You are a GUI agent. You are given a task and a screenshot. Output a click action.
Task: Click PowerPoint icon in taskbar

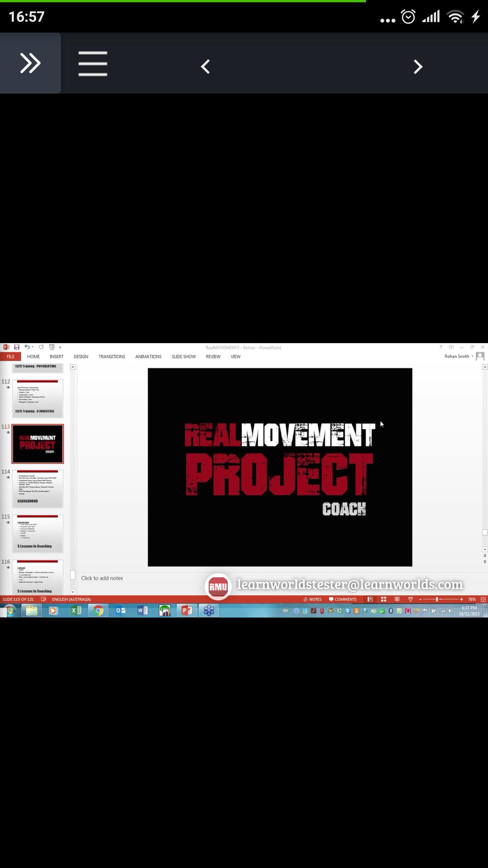click(x=187, y=611)
